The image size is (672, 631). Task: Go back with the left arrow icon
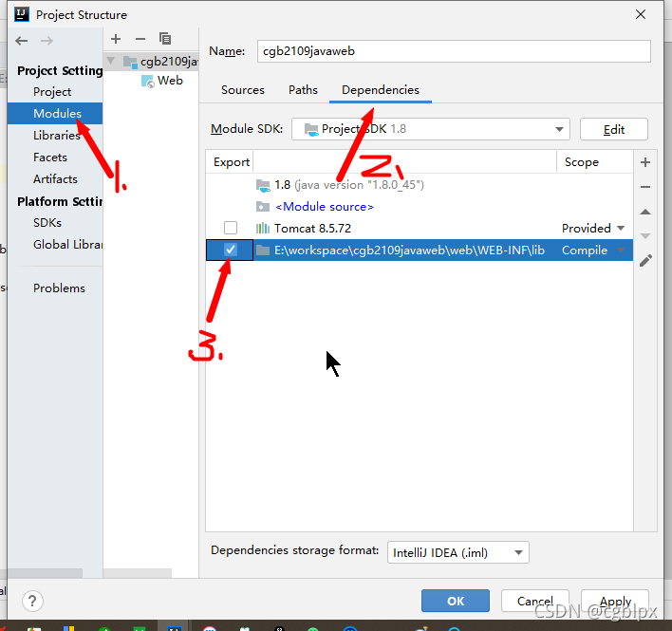coord(22,41)
